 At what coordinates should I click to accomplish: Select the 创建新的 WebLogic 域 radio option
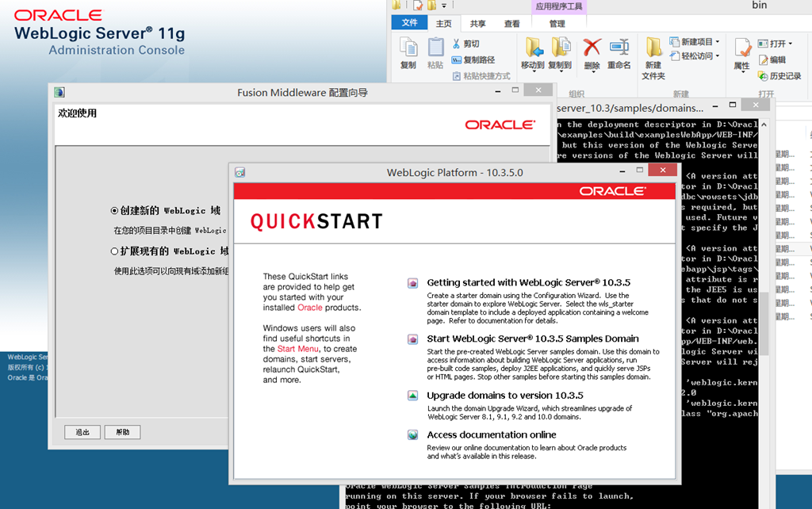point(114,211)
